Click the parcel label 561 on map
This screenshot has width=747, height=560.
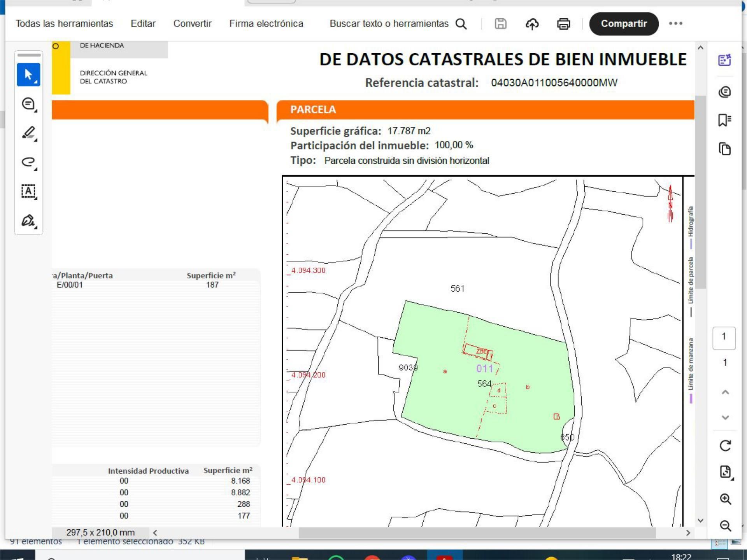(x=457, y=289)
